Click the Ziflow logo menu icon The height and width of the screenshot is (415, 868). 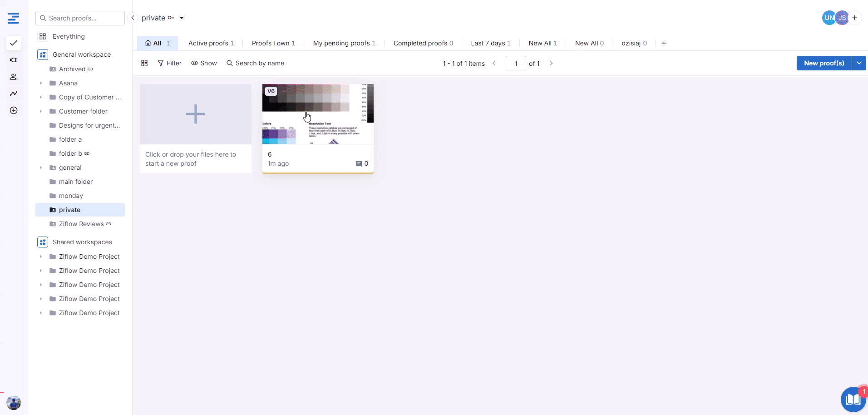click(14, 18)
